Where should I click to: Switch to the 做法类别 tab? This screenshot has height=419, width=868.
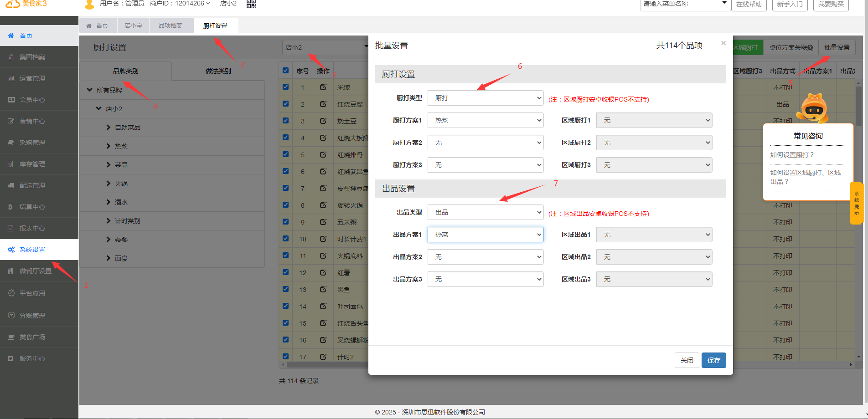(x=218, y=71)
